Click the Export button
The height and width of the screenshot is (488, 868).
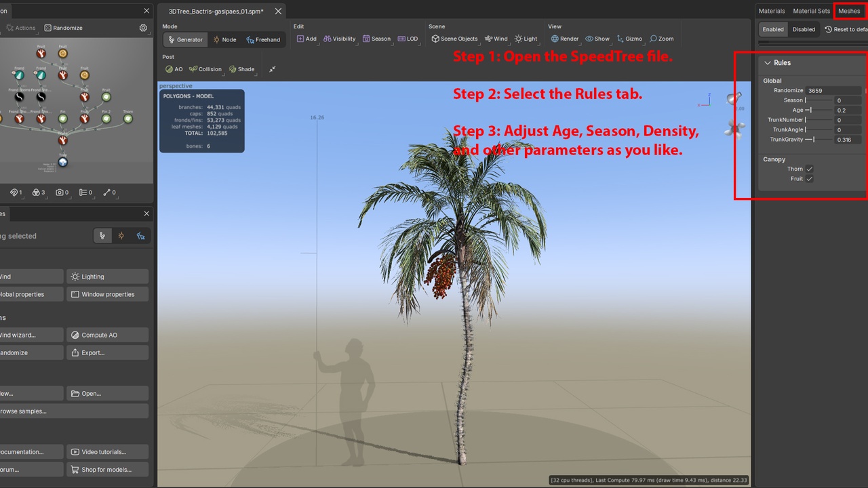[x=107, y=352]
